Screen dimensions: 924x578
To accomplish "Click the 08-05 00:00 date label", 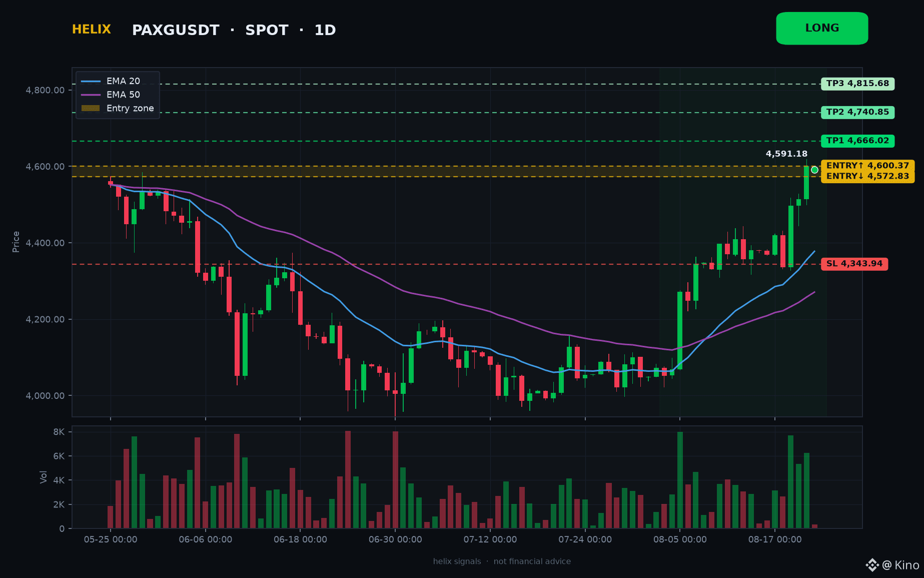I will coord(680,539).
